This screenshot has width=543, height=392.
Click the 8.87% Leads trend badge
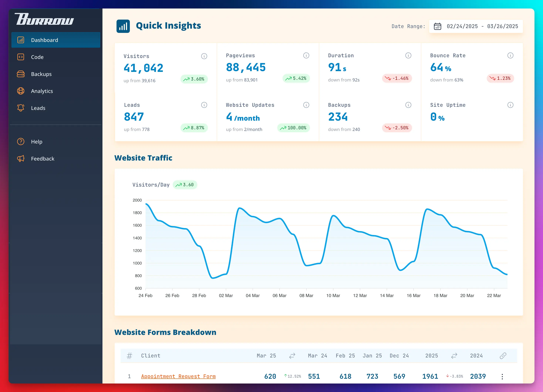pyautogui.click(x=194, y=128)
